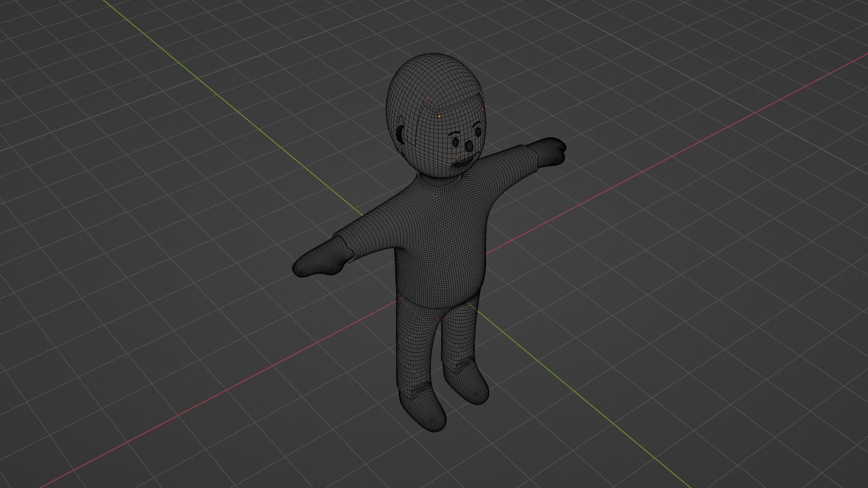
Task: Click the character's visible ear
Action: [401, 134]
